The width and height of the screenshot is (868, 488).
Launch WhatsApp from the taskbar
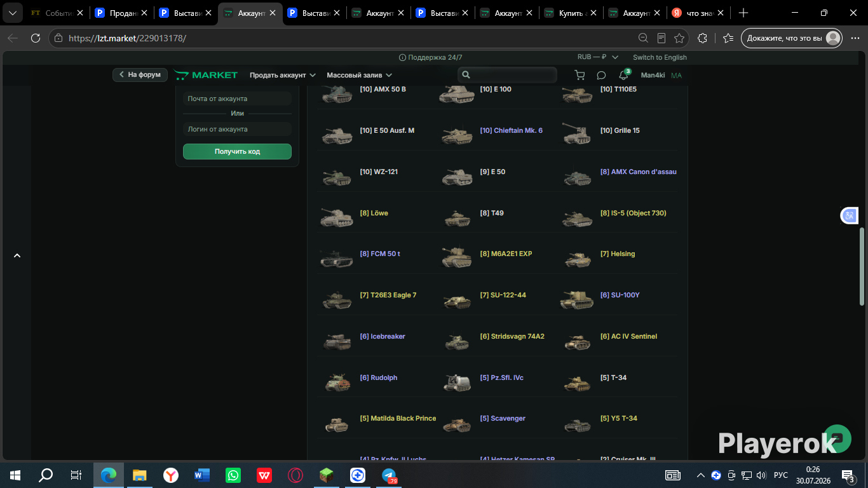(x=233, y=475)
